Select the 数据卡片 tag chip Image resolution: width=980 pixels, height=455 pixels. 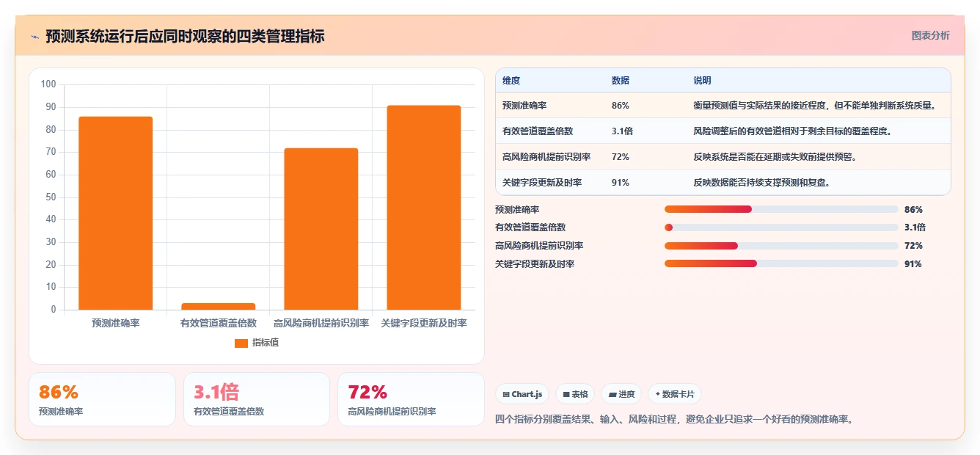pyautogui.click(x=675, y=394)
